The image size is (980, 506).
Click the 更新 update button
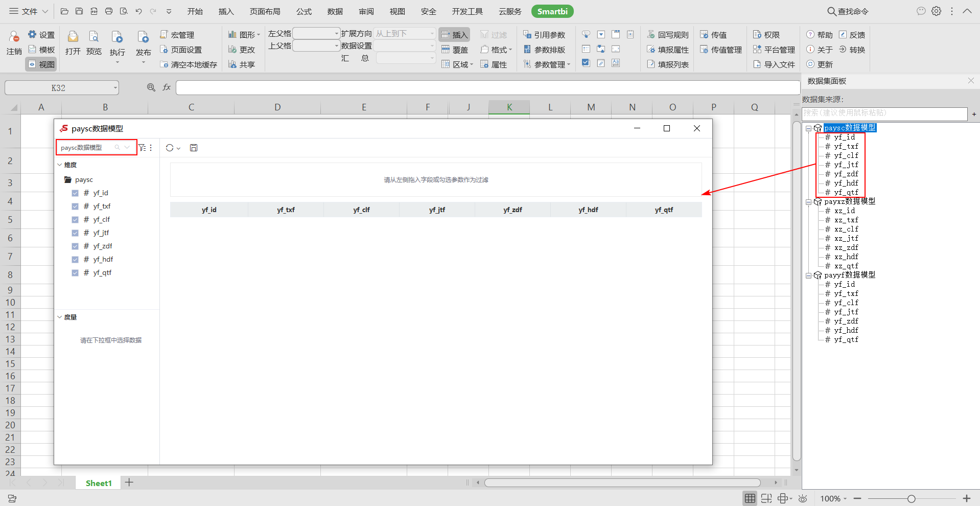(x=819, y=64)
